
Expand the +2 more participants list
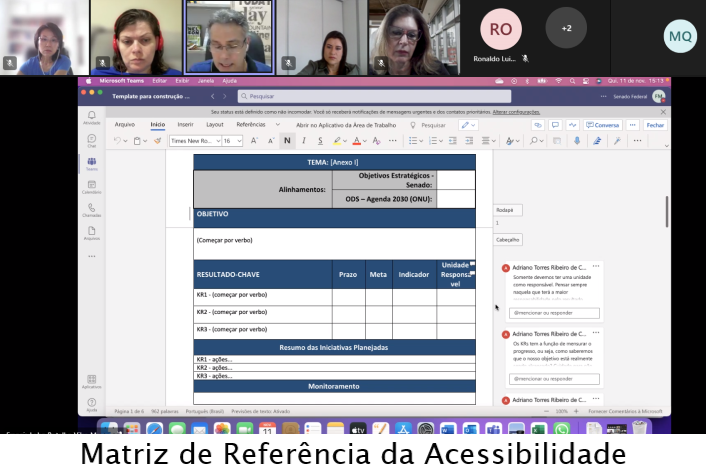pos(566,28)
